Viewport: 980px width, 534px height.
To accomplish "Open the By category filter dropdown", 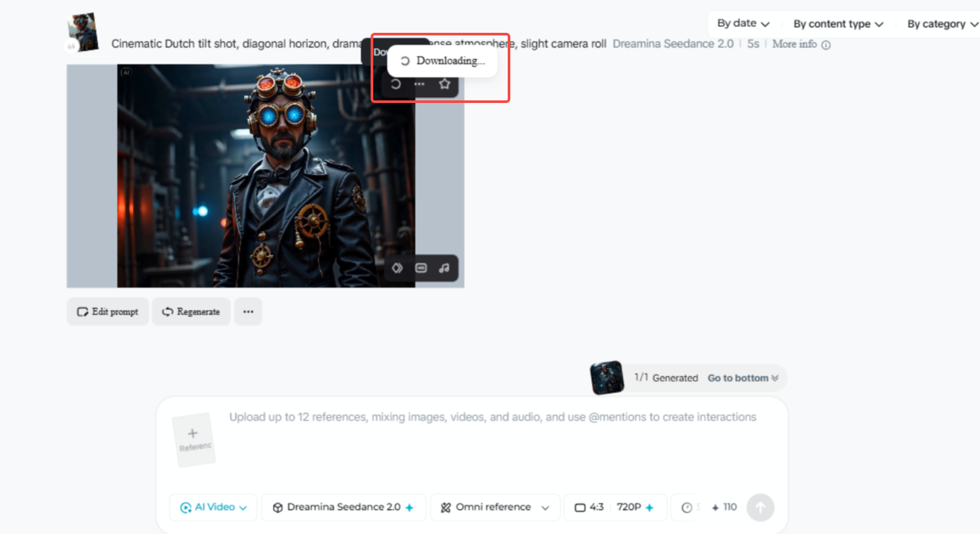I will [943, 24].
